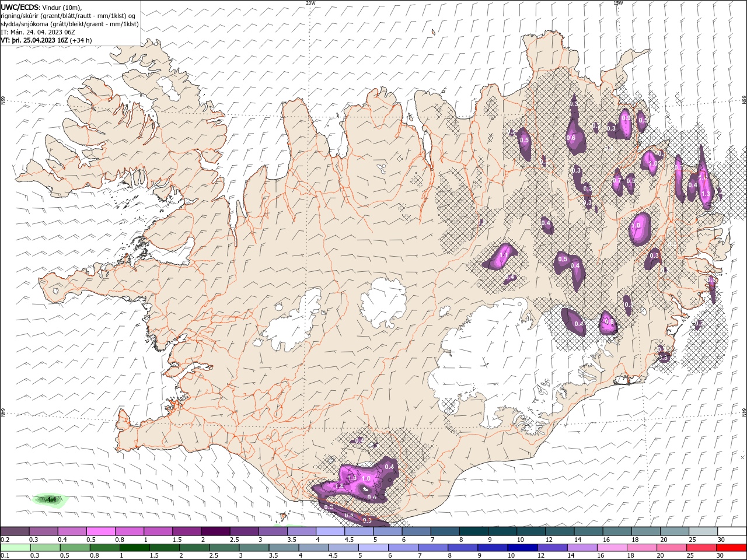Click the 'VT: þri. 25.04.2023 16Z' valid time line
This screenshot has width=747, height=560.
pos(35,40)
